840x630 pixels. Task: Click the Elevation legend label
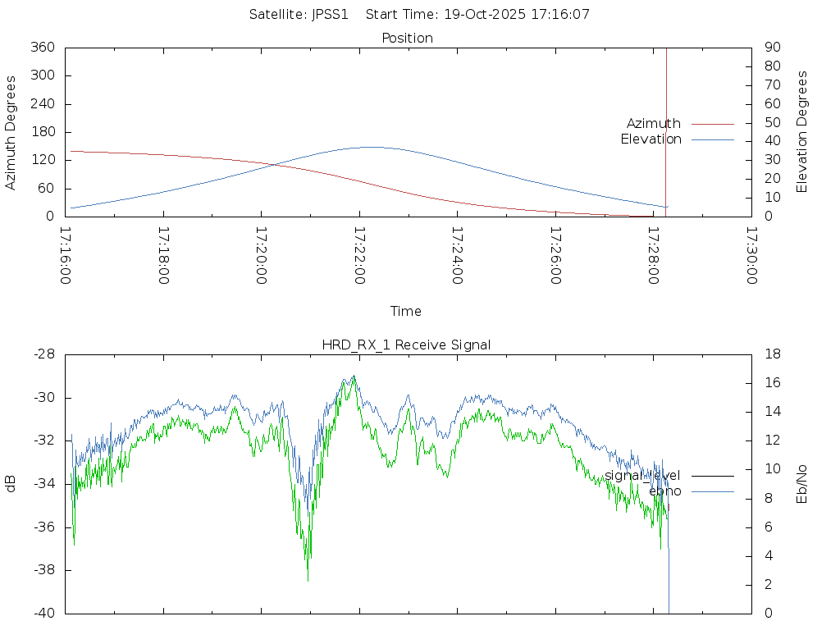pyautogui.click(x=651, y=139)
